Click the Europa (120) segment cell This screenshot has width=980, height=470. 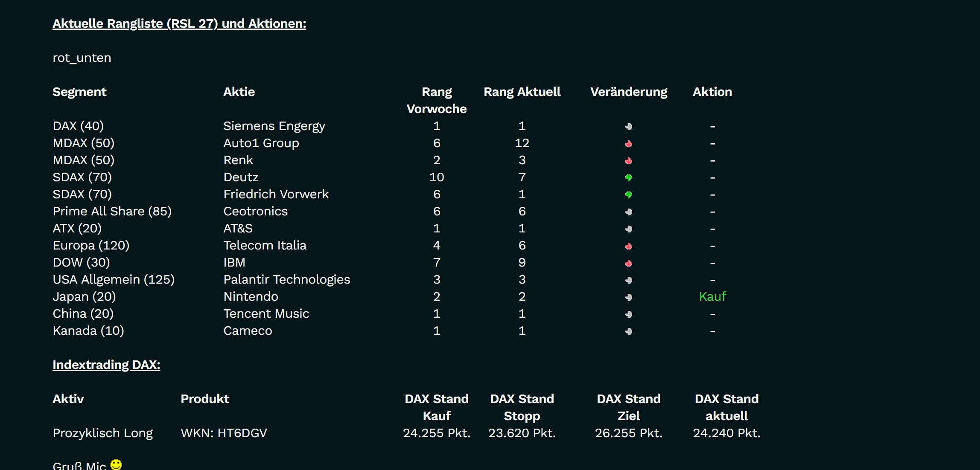pos(91,246)
